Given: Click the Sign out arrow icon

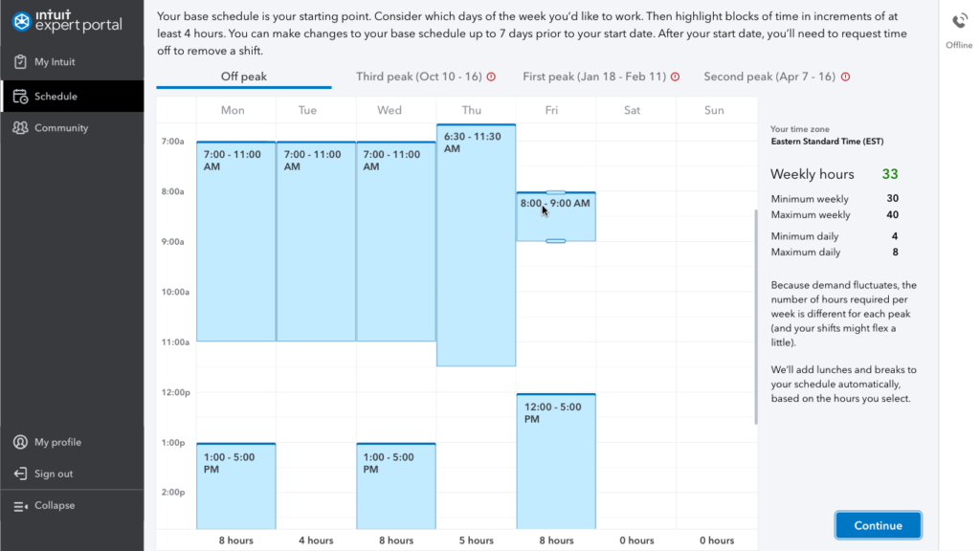Looking at the screenshot, I should tap(20, 474).
